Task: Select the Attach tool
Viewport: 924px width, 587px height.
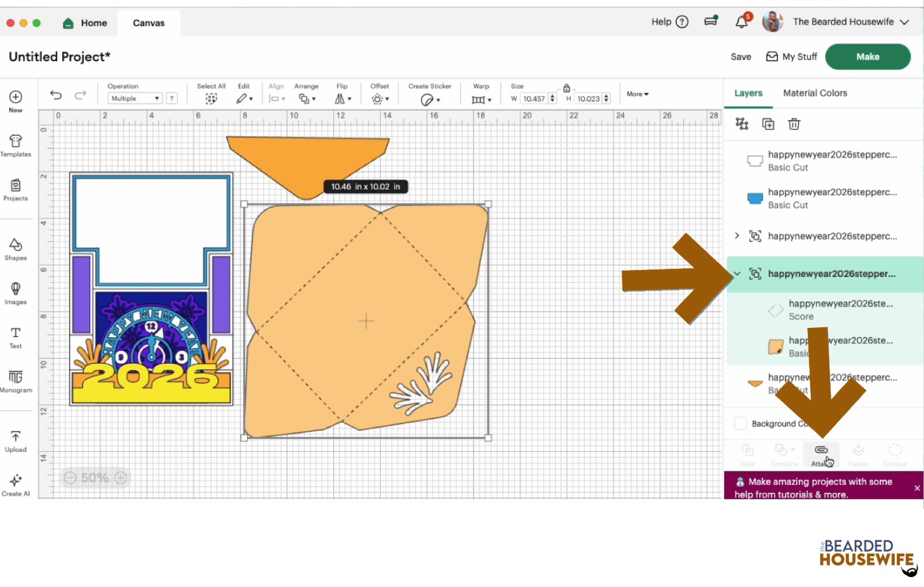Action: 821,453
